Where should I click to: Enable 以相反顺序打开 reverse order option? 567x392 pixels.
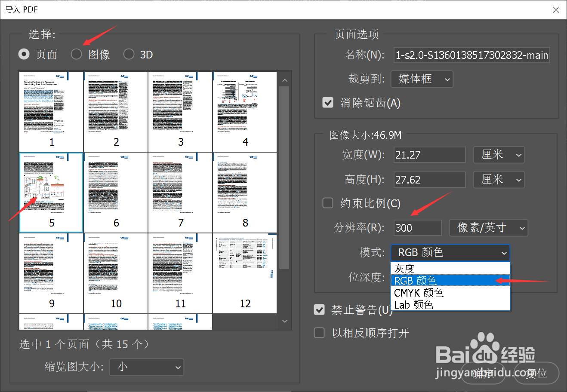[319, 332]
